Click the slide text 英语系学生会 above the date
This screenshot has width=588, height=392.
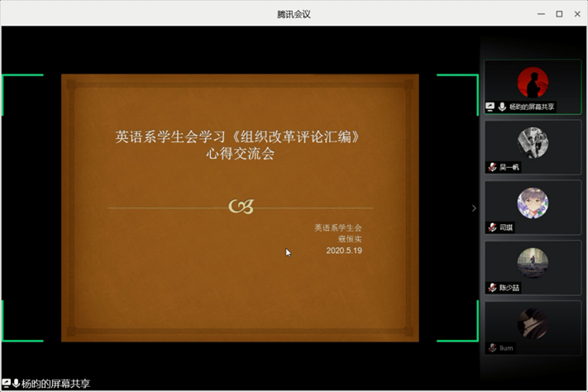[x=338, y=227]
